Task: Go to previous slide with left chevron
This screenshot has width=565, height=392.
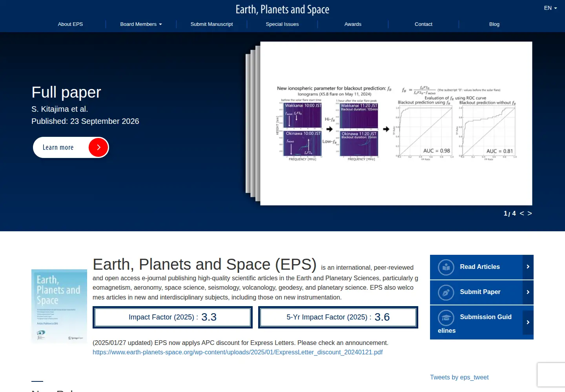Action: (x=522, y=213)
